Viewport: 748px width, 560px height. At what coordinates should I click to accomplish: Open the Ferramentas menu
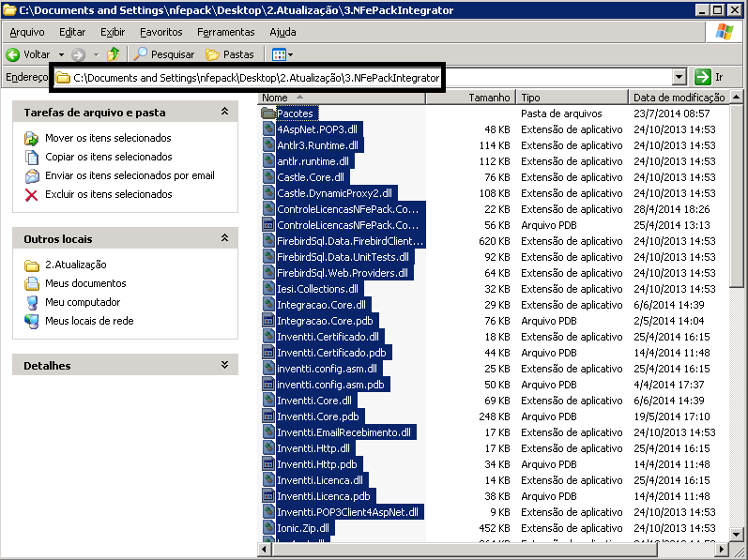225,32
